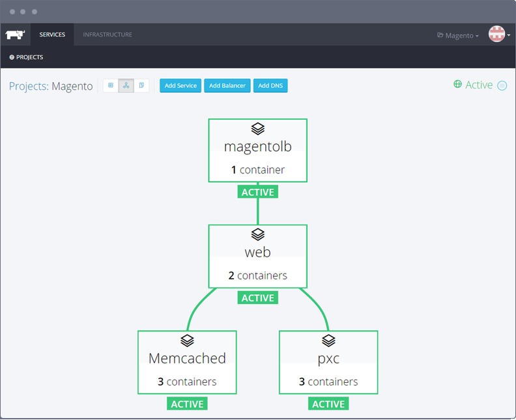Switch to compose config view
This screenshot has width=516, height=420.
[x=141, y=85]
